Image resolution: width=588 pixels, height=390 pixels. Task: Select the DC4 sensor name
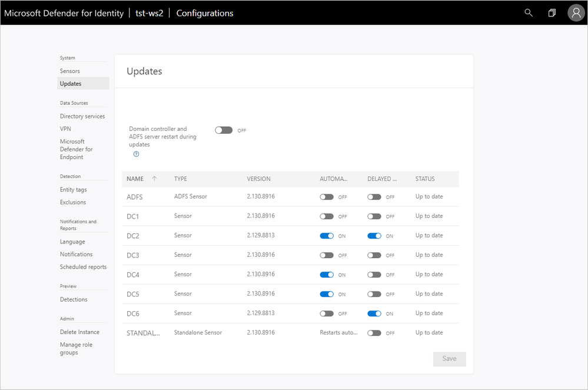pos(133,275)
